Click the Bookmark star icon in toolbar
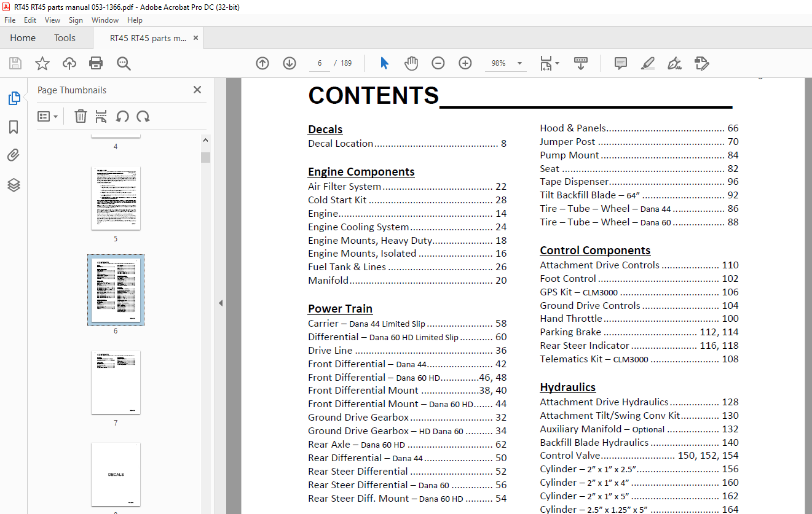The height and width of the screenshot is (514, 812). 42,63
